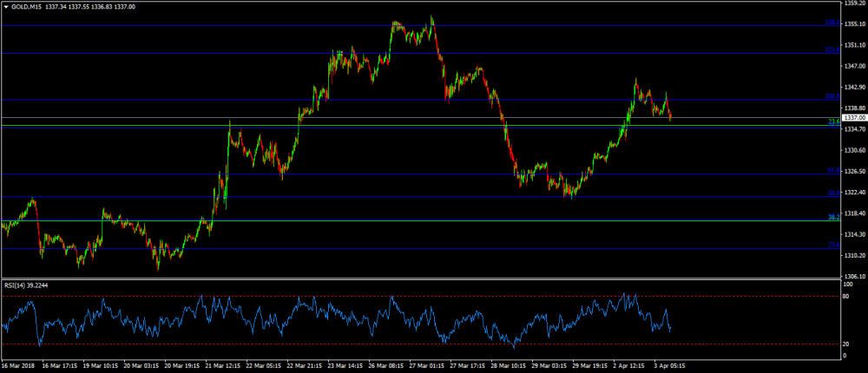This screenshot has width=868, height=373.
Task: Click the 16 Mar 2018 date label
Action: pyautogui.click(x=17, y=367)
